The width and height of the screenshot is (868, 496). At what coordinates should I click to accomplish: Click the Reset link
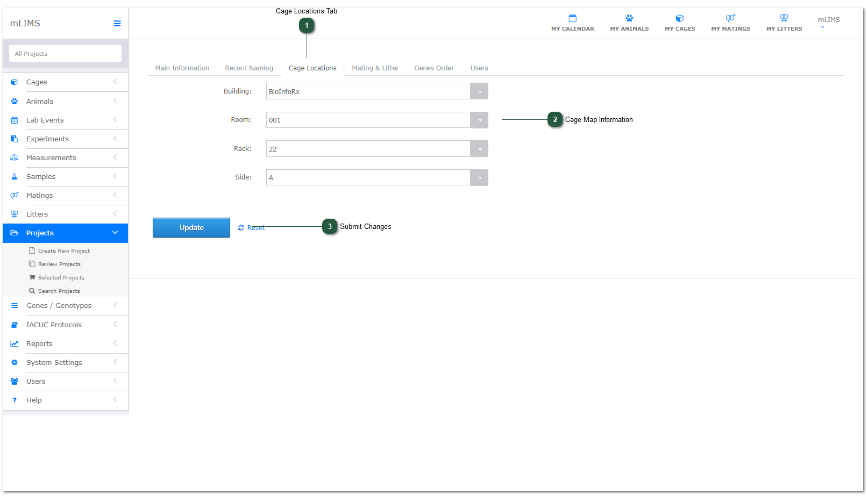coord(251,228)
